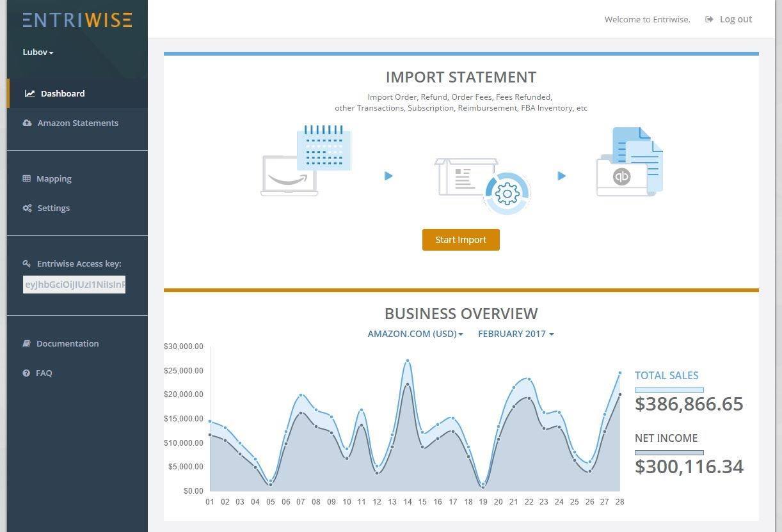
Task: Click the TOTAL SALES label
Action: click(x=667, y=375)
